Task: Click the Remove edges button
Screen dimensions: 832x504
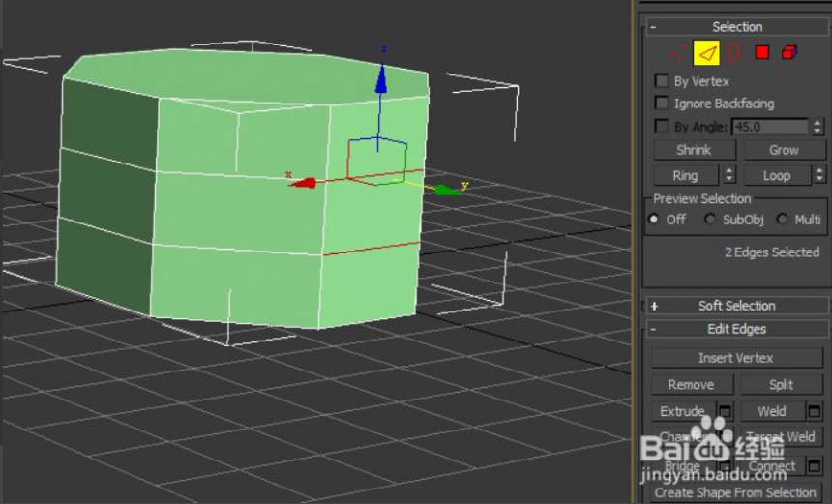Action: (x=692, y=385)
